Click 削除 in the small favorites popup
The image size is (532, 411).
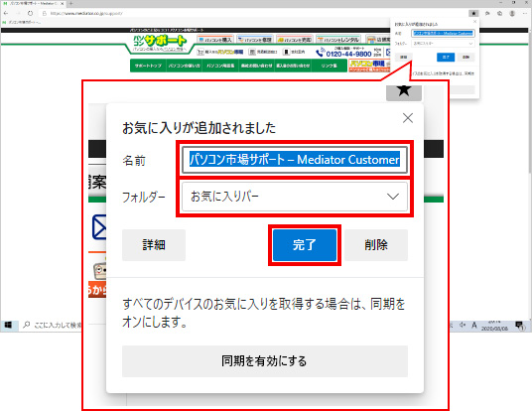coord(465,57)
